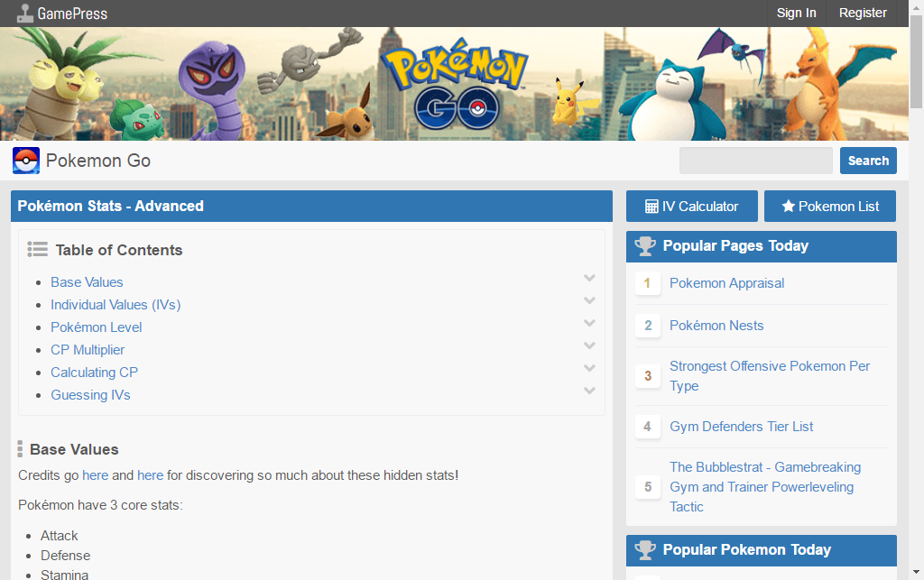Viewport: 924px width, 580px height.
Task: Open the Pokemon List button
Action: (x=830, y=206)
